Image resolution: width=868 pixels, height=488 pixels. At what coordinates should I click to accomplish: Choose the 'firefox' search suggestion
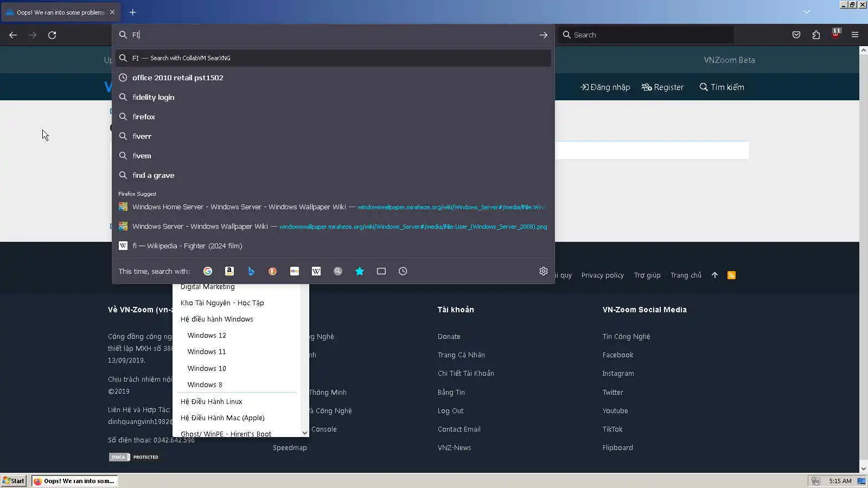coord(333,117)
